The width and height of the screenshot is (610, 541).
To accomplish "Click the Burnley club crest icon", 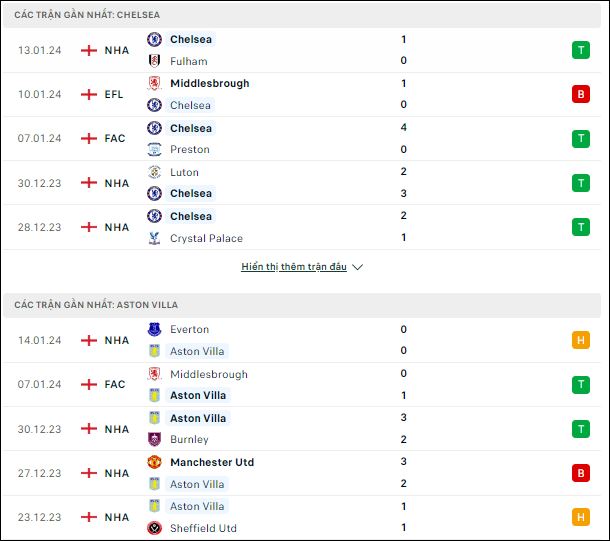I will [154, 439].
